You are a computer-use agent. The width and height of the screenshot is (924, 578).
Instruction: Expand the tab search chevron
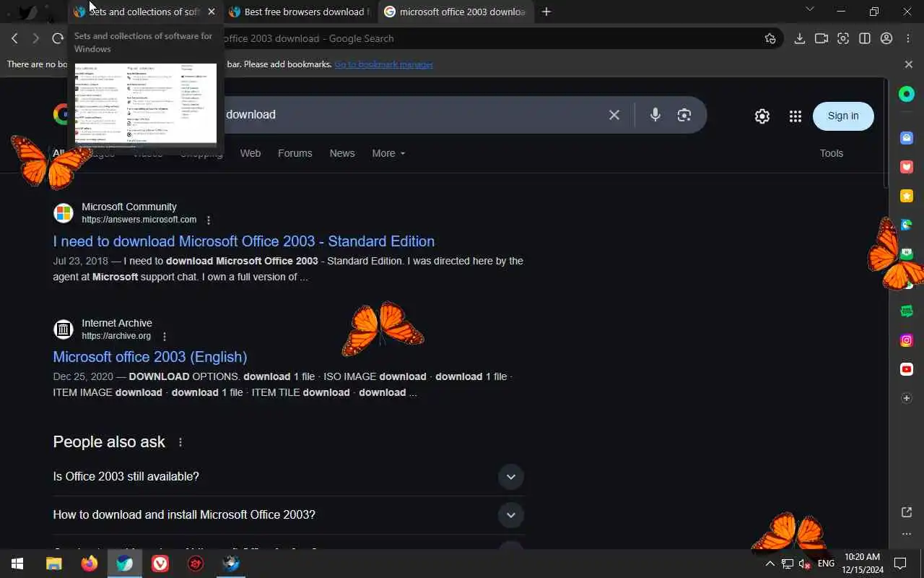point(809,9)
